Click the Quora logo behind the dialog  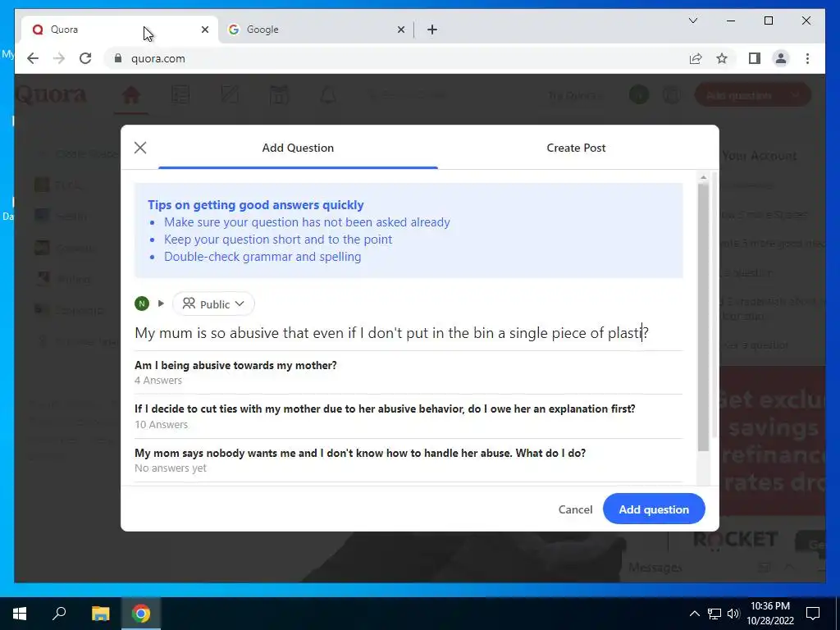(x=51, y=95)
